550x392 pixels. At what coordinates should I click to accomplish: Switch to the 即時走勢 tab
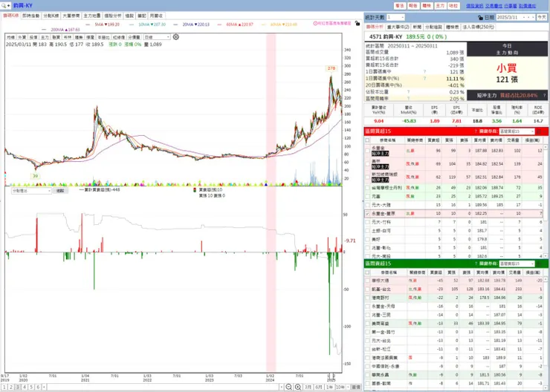31,16
